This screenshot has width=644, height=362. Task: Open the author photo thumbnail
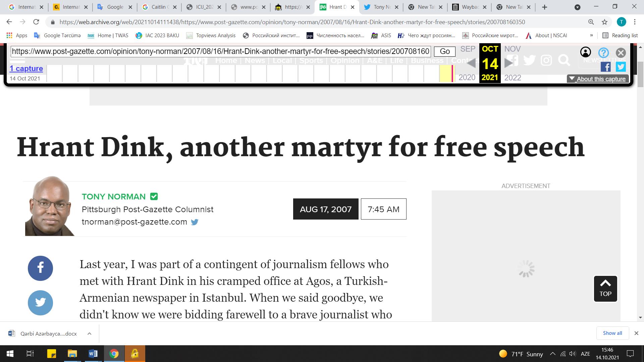pos(50,206)
